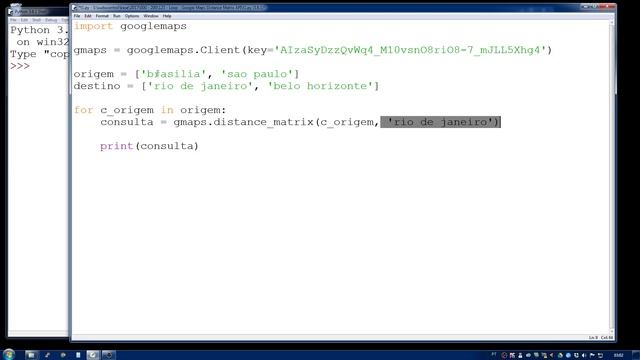The image size is (640, 360).
Task: Click the editor window title bar icon
Action: (x=75, y=8)
